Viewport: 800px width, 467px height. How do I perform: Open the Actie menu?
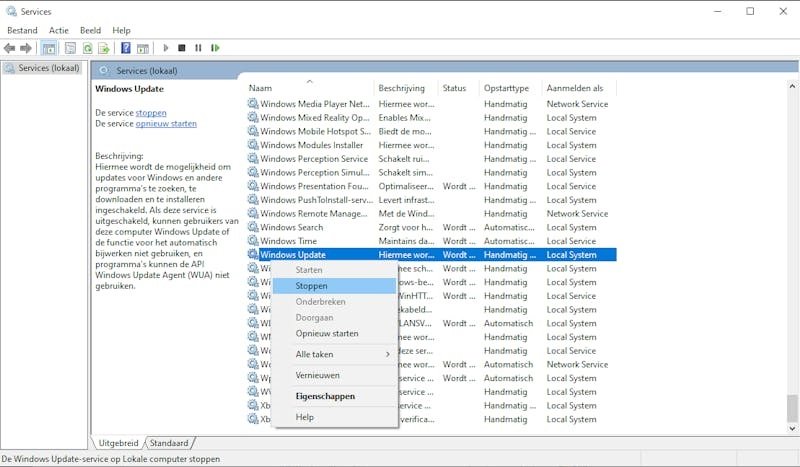coord(59,31)
